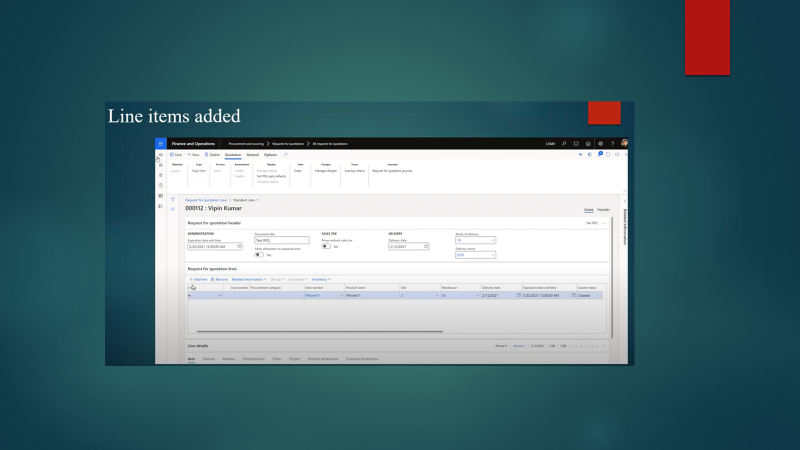This screenshot has width=800, height=450.
Task: Open the General ribbon tab
Action: (253, 155)
